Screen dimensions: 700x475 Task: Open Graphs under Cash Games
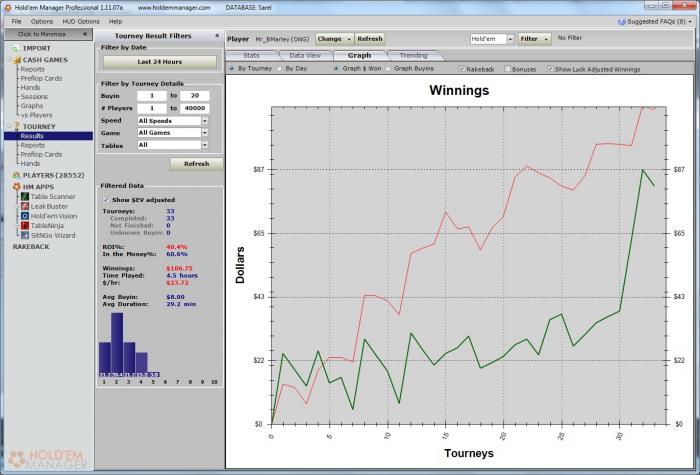pos(32,106)
